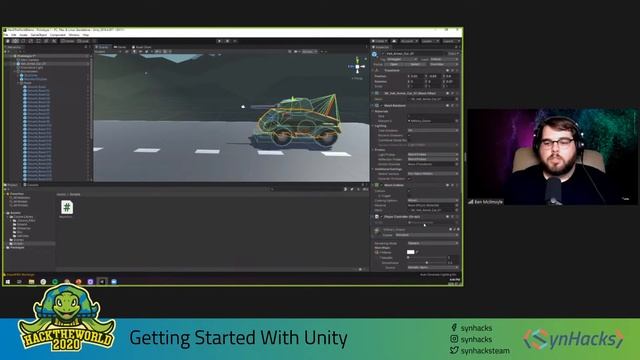Toggle the Mesh Renderer enabled checkbox
The height and width of the screenshot is (360, 640).
(381, 106)
